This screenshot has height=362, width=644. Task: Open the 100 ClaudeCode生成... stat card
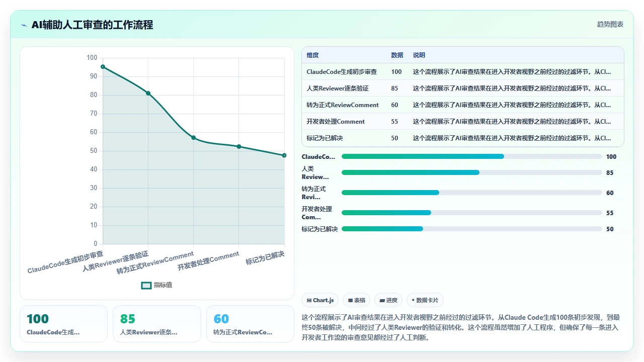63,324
